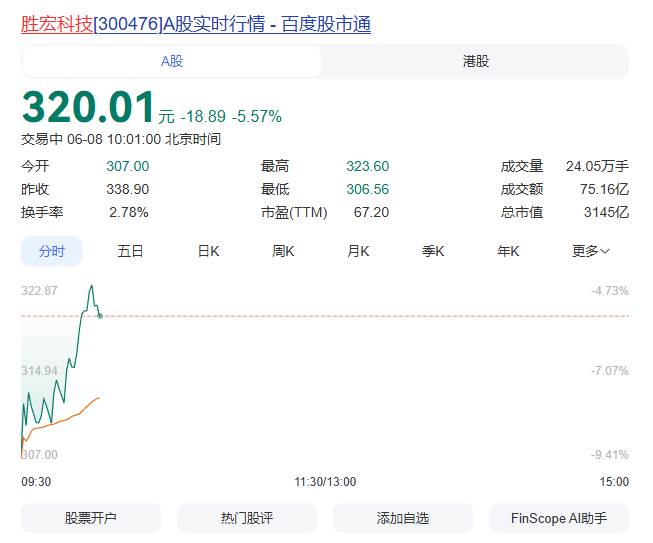Switch to the 港股 market tab
Viewport: 653px width, 543px height.
[x=476, y=61]
